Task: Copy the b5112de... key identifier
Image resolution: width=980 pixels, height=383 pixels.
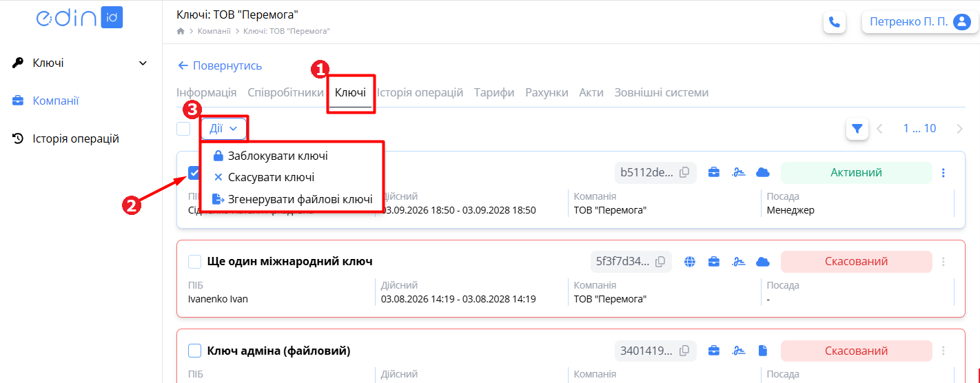Action: (x=684, y=172)
